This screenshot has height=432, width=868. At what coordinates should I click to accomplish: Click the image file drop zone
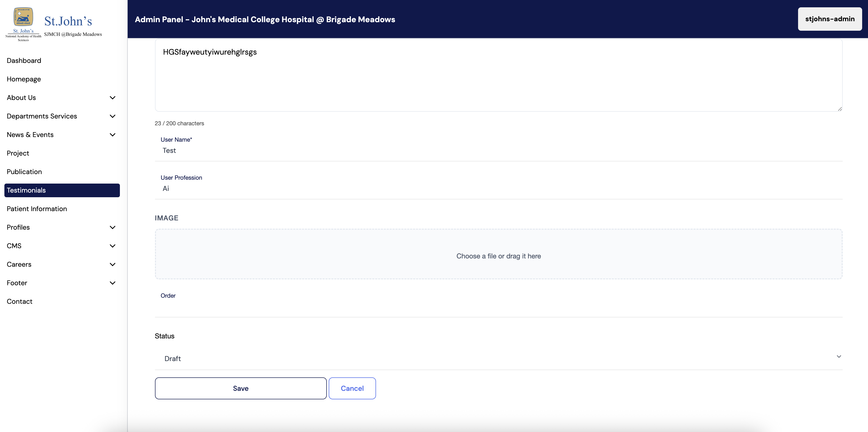click(x=498, y=254)
